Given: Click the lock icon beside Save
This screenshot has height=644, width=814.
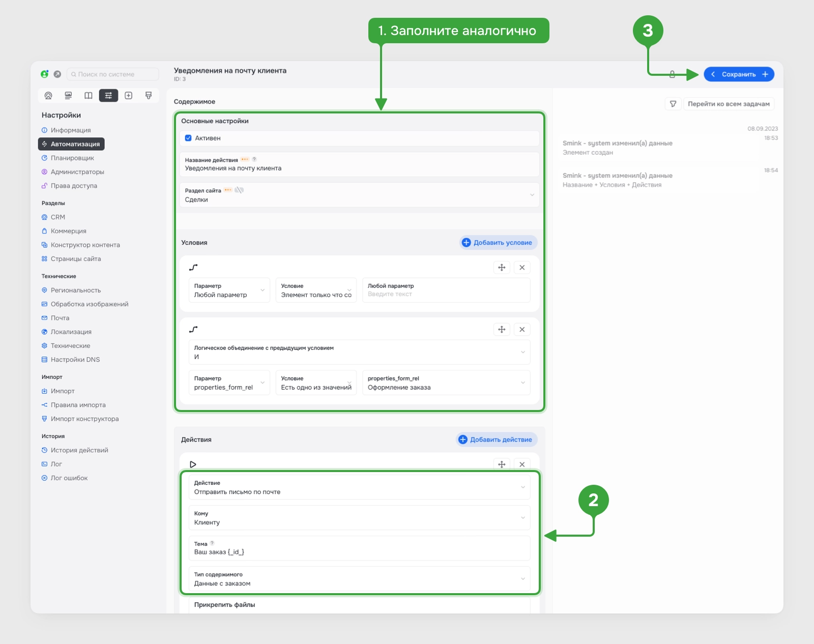Looking at the screenshot, I should [672, 74].
